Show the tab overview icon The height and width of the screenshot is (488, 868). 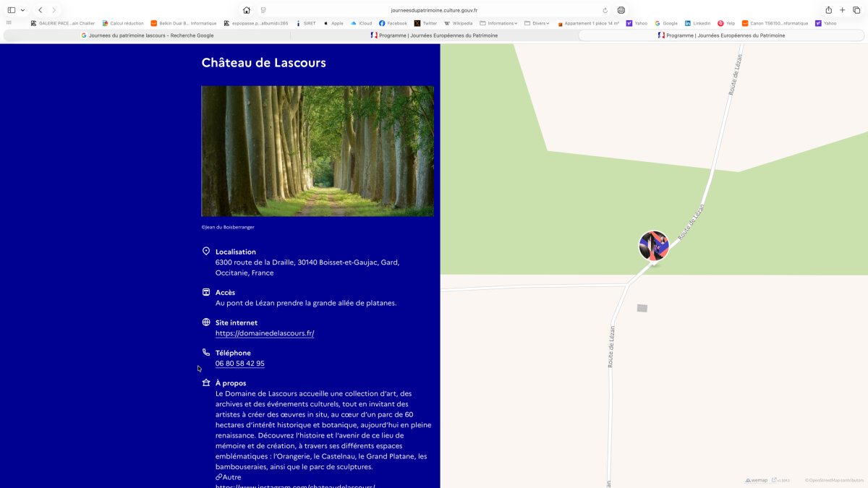[x=856, y=10]
